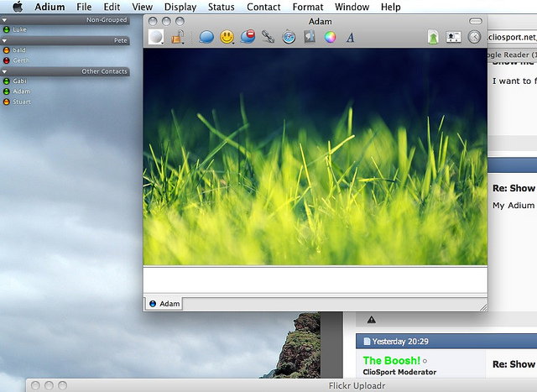Click the emoticon smiley icon in toolbar
Image resolution: width=537 pixels, height=392 pixels.
tap(227, 37)
